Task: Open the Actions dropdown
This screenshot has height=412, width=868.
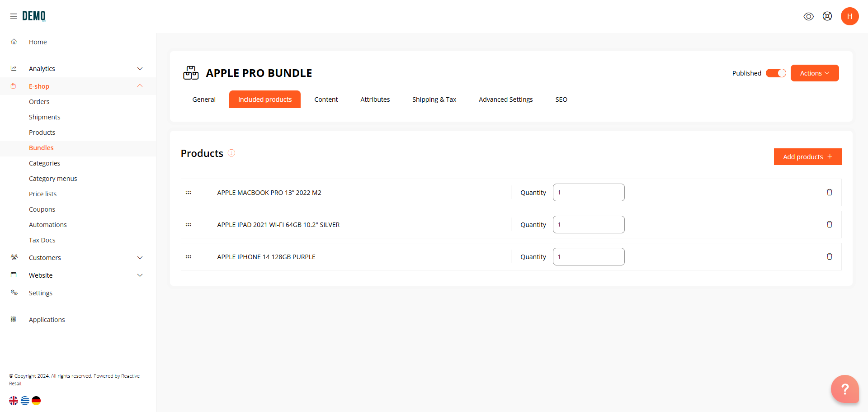Action: coord(815,73)
